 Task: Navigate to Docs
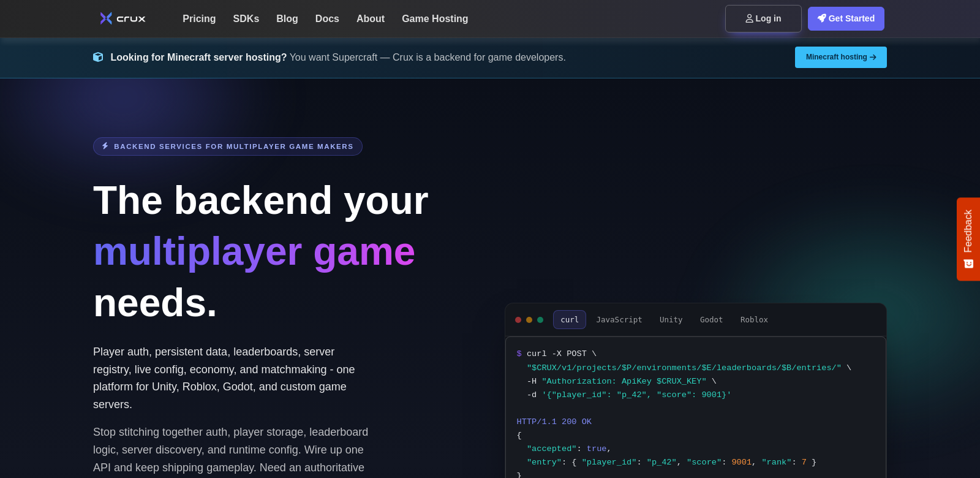coord(327,19)
